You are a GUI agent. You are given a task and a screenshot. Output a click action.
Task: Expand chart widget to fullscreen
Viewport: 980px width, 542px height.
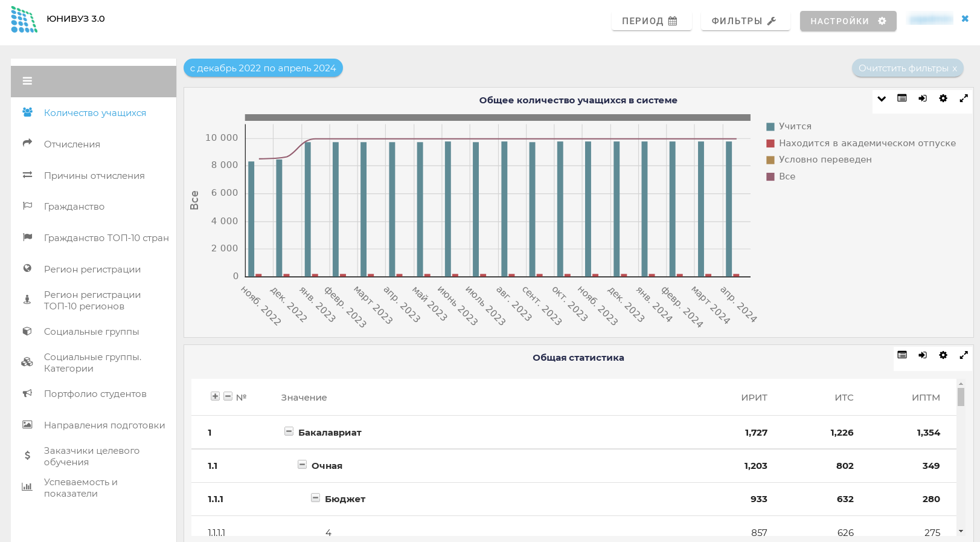[964, 98]
